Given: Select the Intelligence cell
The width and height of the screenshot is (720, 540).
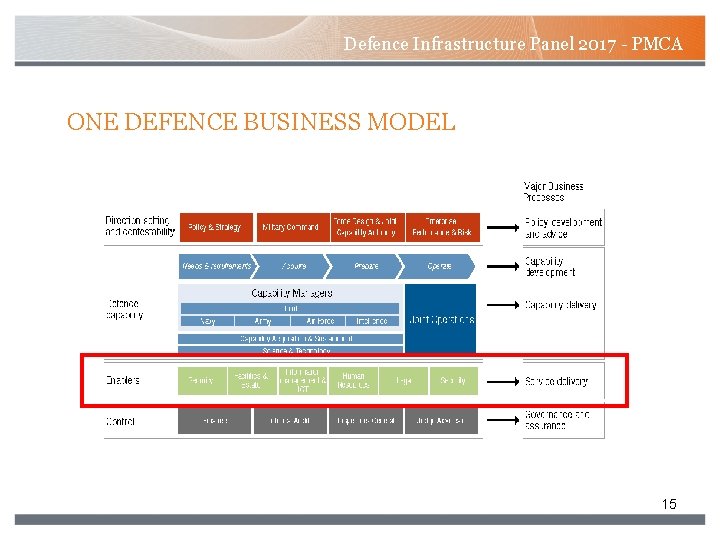Looking at the screenshot, I should click(372, 321).
